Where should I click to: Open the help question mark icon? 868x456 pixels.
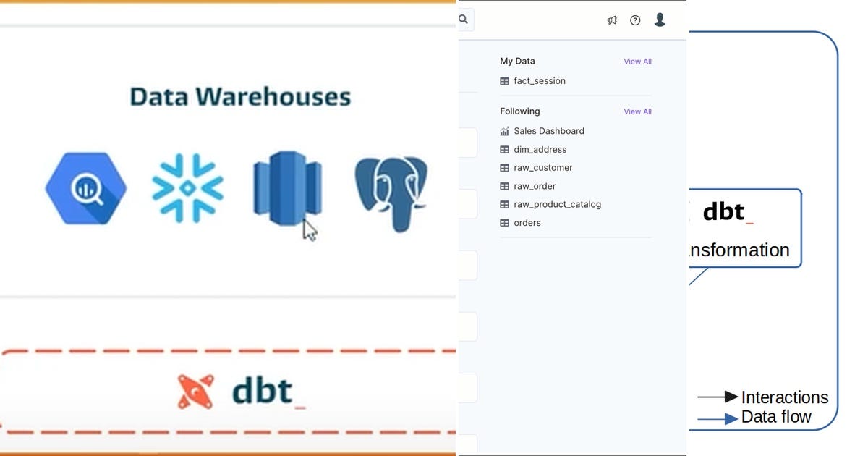[635, 20]
